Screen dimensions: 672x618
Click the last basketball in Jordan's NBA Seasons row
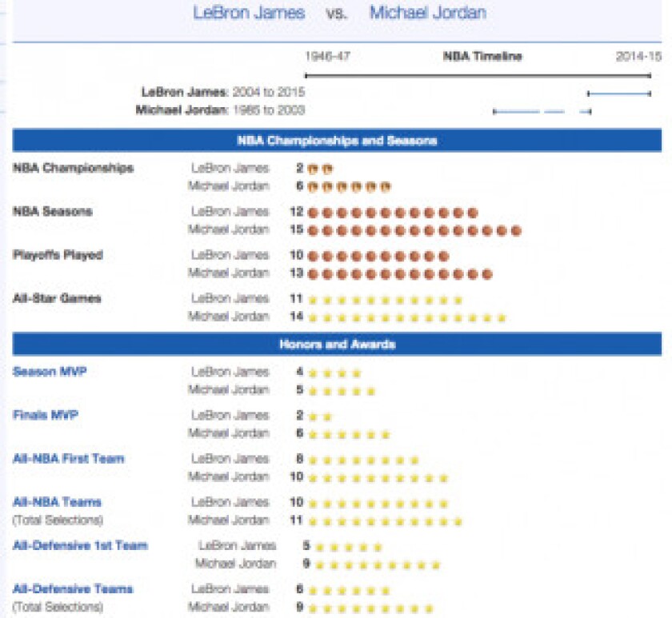click(x=517, y=231)
